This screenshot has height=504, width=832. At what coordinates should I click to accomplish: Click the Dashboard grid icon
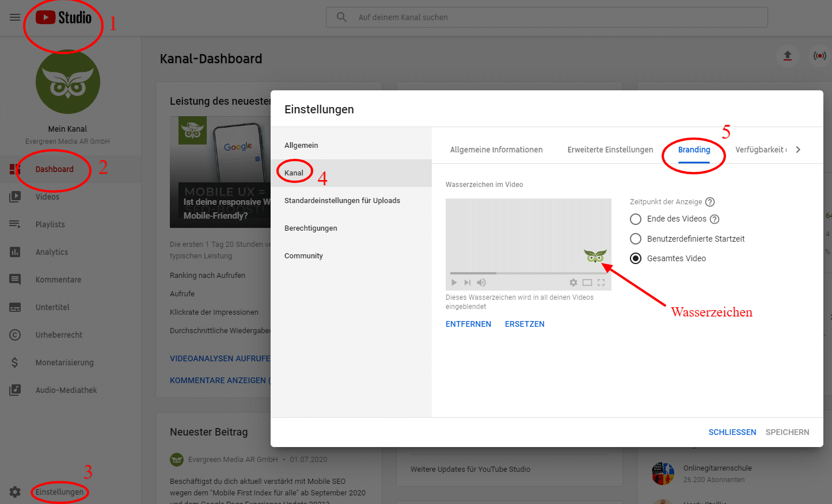click(x=15, y=169)
